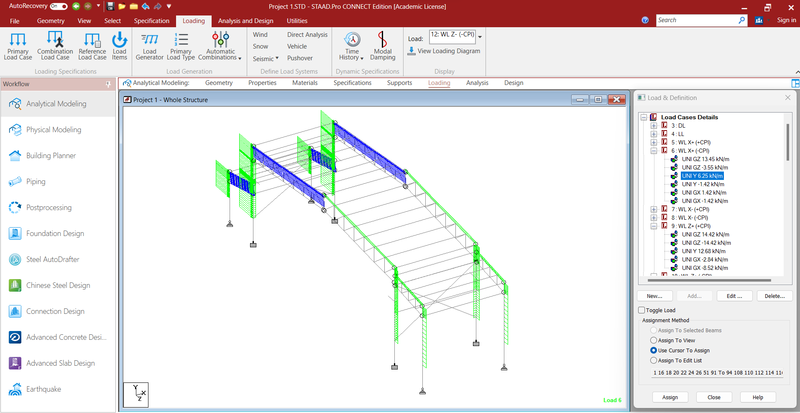Click the Sign in link

coord(786,20)
